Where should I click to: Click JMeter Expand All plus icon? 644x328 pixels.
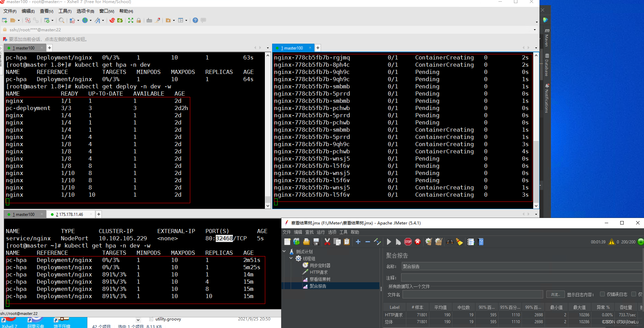click(358, 242)
